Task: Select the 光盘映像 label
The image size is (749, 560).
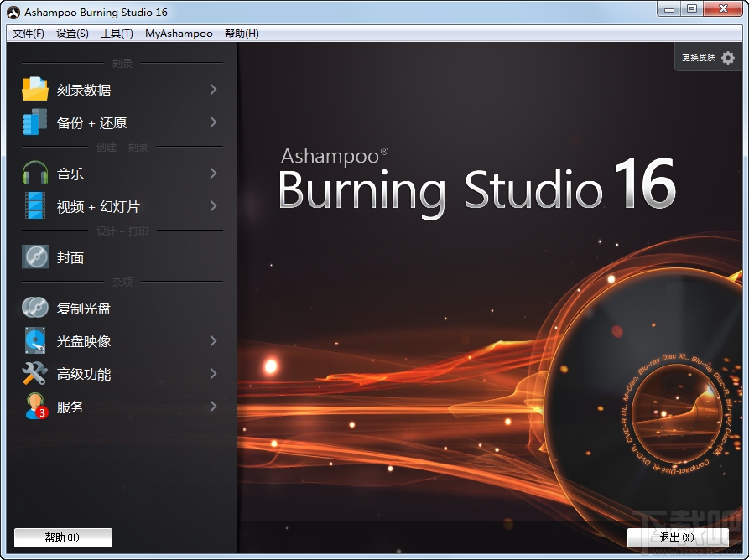Action: click(x=84, y=341)
